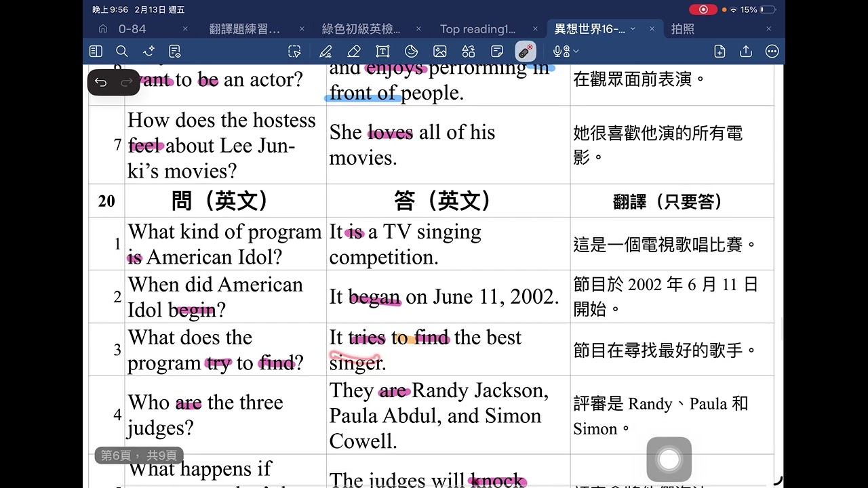
Task: Undo the last action
Action: (x=101, y=83)
